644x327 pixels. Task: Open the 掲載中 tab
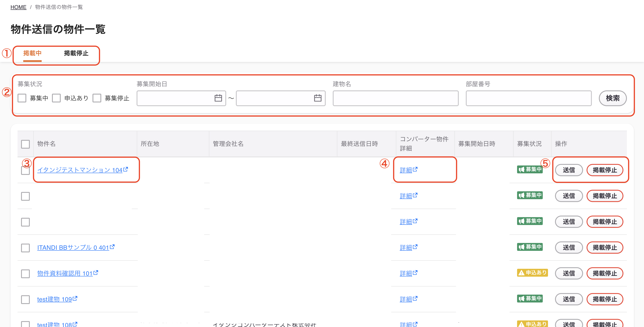(x=32, y=53)
